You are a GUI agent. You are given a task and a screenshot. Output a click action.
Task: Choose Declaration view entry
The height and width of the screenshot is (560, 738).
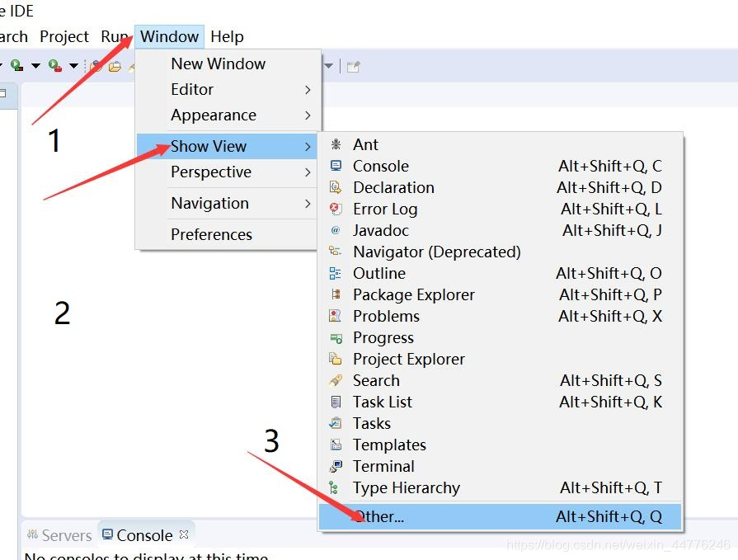tap(500, 187)
